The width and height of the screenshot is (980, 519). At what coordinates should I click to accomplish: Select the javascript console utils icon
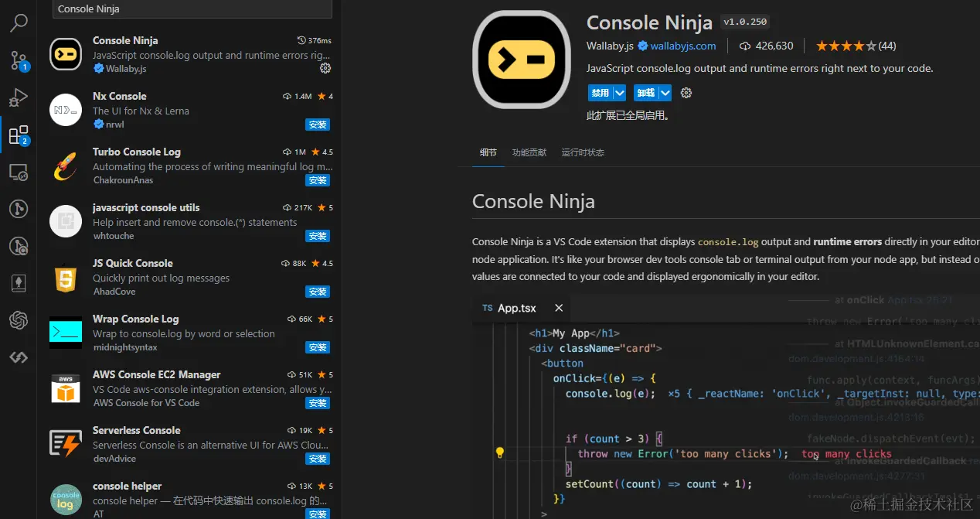pyautogui.click(x=66, y=221)
